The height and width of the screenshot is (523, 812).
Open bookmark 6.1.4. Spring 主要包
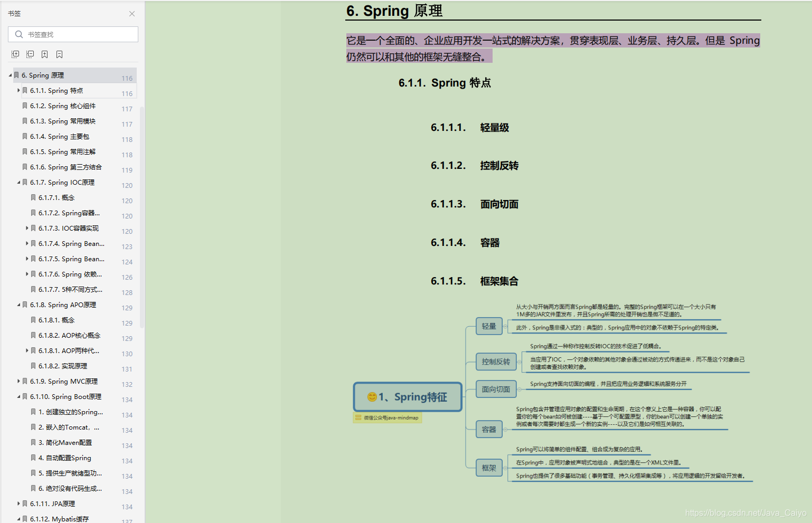[60, 137]
